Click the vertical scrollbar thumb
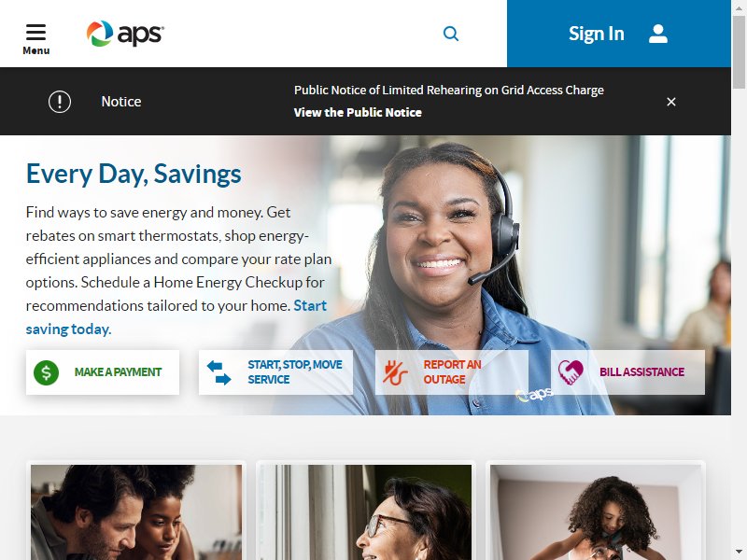The image size is (747, 560). pos(739,51)
